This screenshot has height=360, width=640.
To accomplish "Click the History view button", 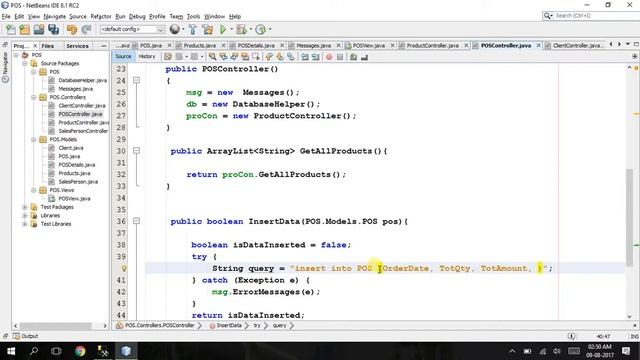I will coord(147,57).
